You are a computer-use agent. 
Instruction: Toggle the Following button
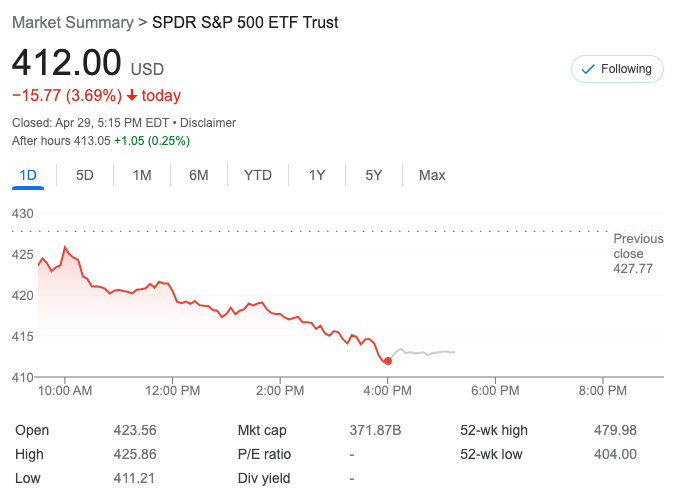click(617, 69)
